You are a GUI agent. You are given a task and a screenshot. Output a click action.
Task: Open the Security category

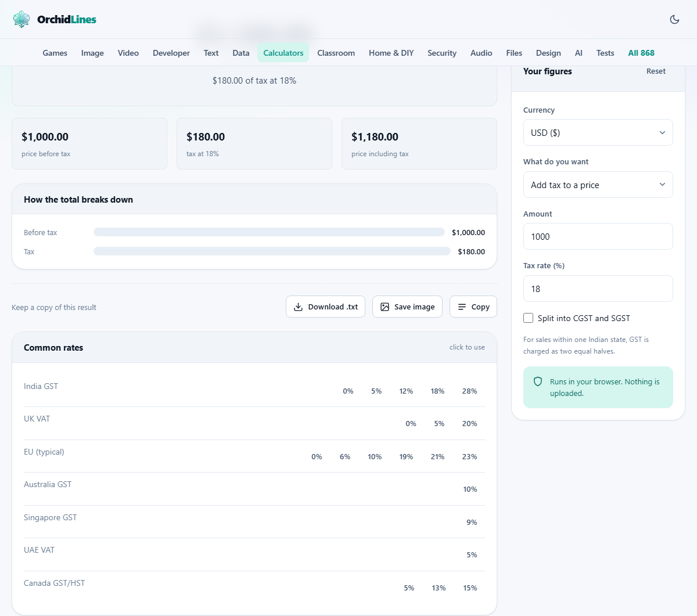[442, 53]
